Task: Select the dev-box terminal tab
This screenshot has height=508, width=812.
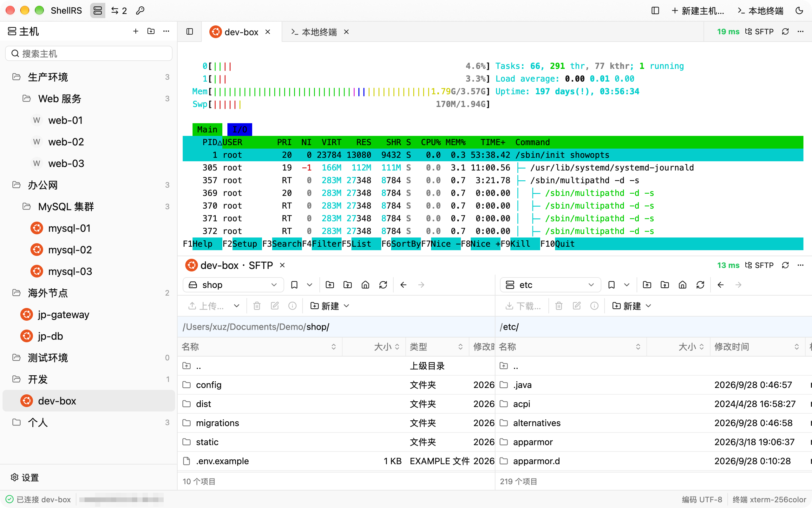Action: tap(241, 32)
